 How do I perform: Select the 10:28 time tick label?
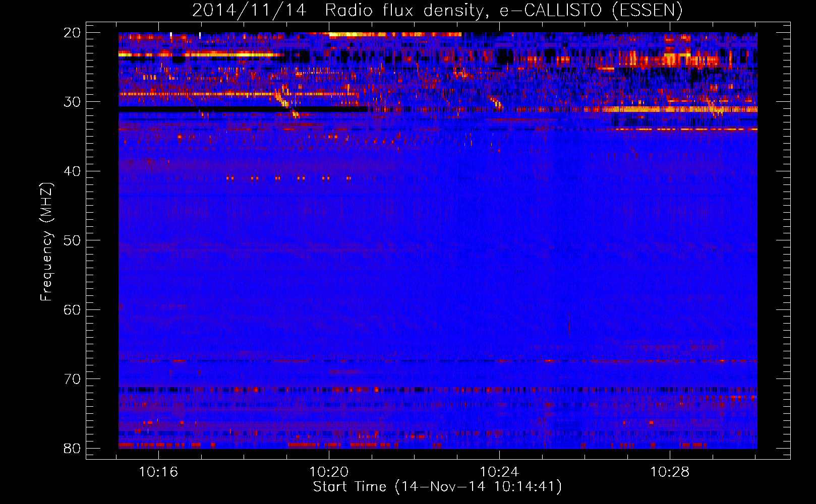tap(670, 472)
